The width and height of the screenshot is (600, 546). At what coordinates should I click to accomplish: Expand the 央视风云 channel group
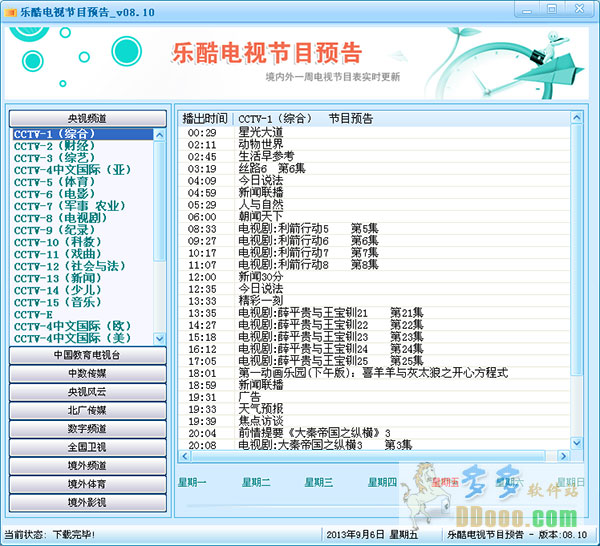tap(88, 392)
